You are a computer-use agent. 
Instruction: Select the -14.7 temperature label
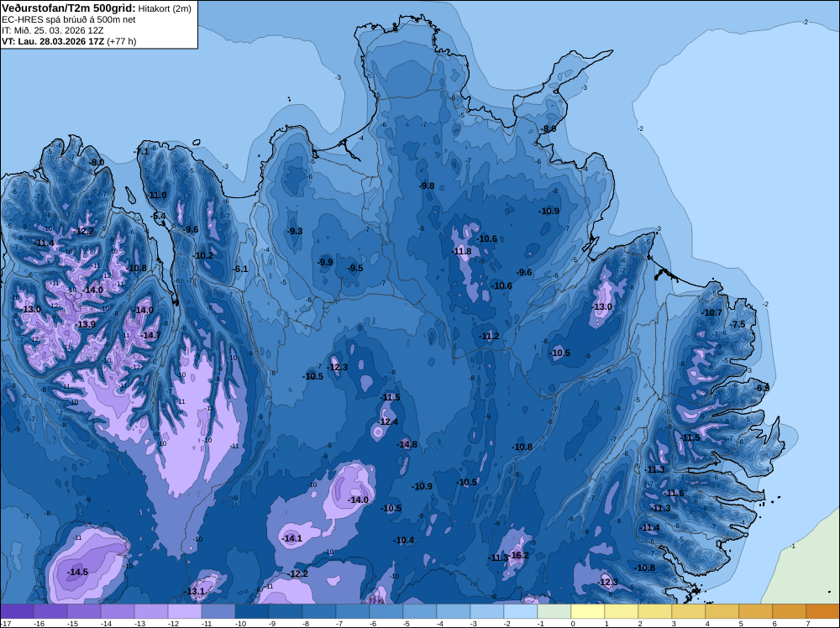150,335
